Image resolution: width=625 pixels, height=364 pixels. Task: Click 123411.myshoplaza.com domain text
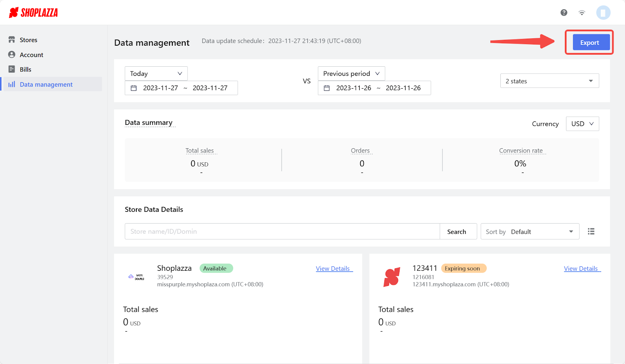click(x=444, y=284)
